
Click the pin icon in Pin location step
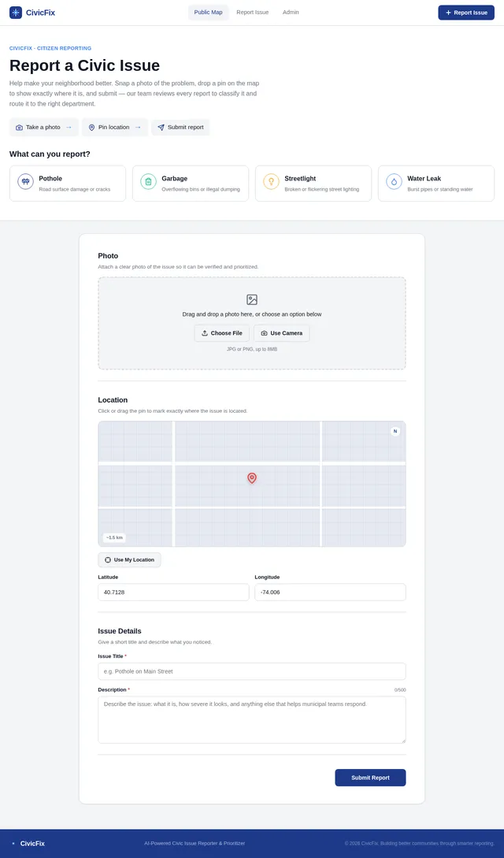click(x=91, y=128)
